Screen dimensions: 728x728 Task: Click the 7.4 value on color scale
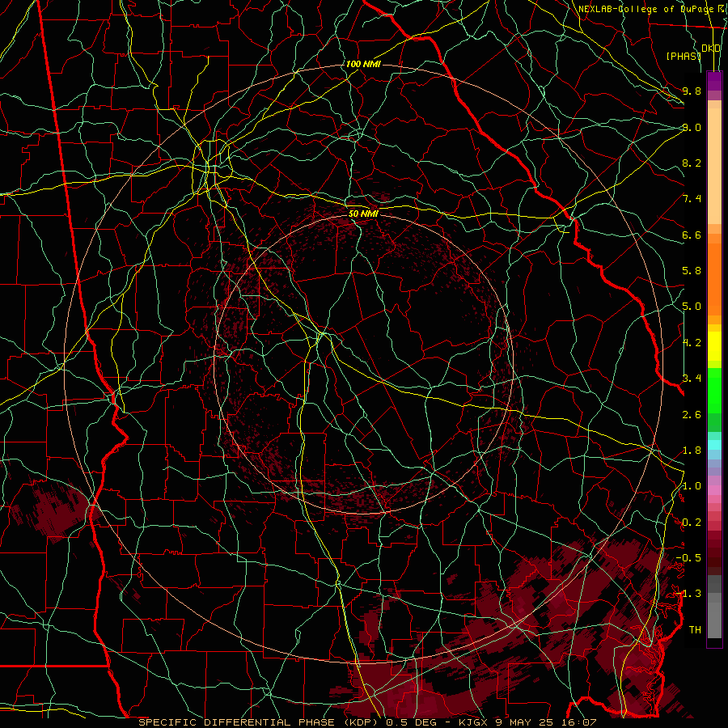(692, 198)
